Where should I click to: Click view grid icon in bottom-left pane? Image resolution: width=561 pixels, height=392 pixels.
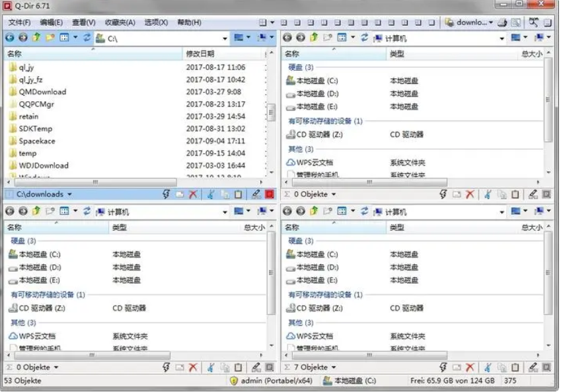(64, 212)
